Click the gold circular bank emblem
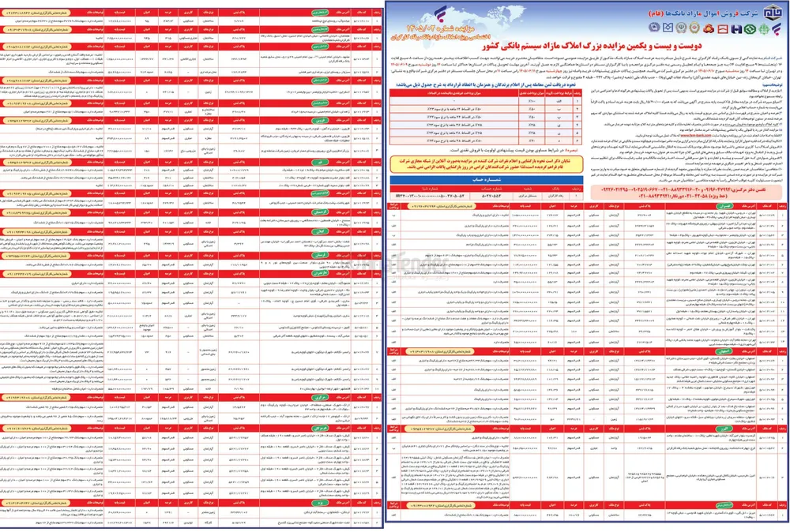 point(695,28)
